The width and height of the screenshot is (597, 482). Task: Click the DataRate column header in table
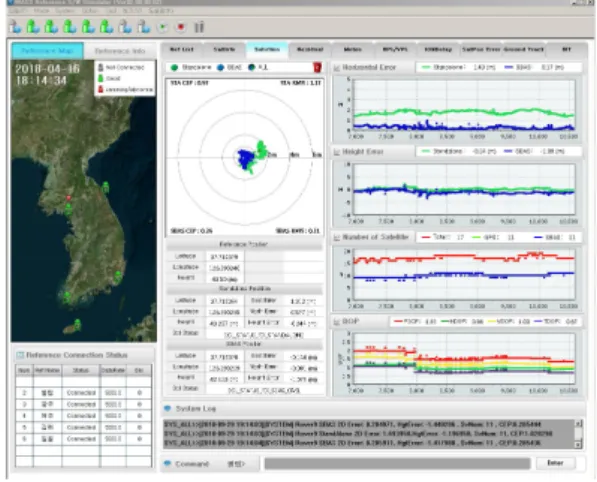coord(113,370)
